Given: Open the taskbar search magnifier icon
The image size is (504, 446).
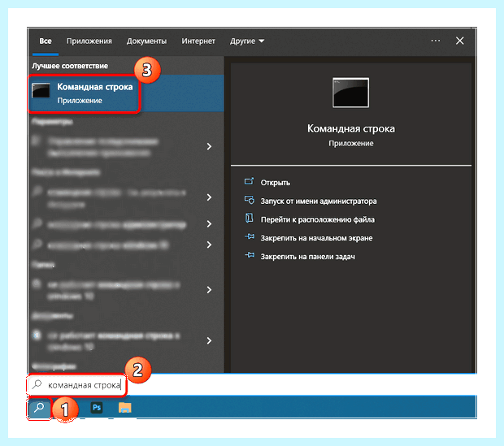Looking at the screenshot, I should click(x=39, y=408).
